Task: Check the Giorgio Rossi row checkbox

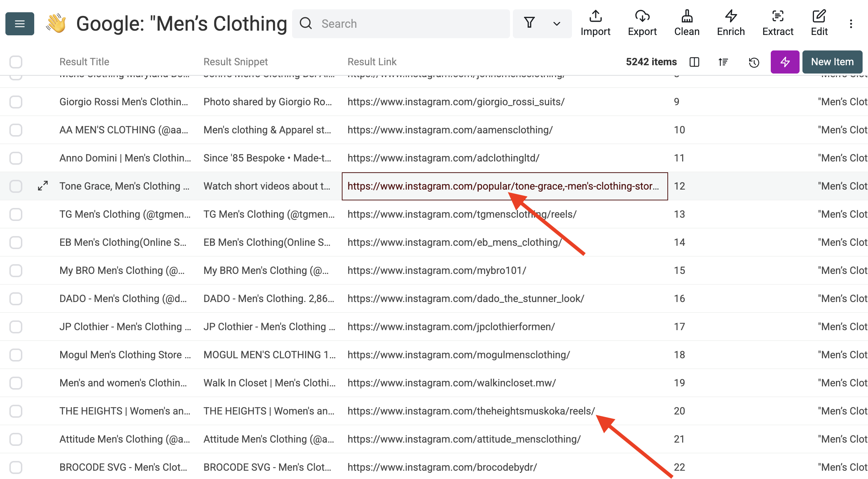Action: click(x=16, y=102)
